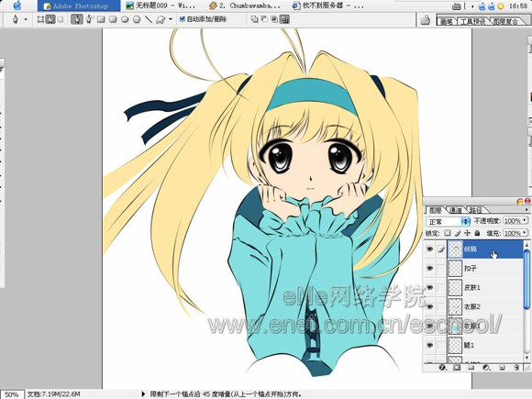Select the Custom Shape tool icon
532x399 pixels.
tap(161, 19)
